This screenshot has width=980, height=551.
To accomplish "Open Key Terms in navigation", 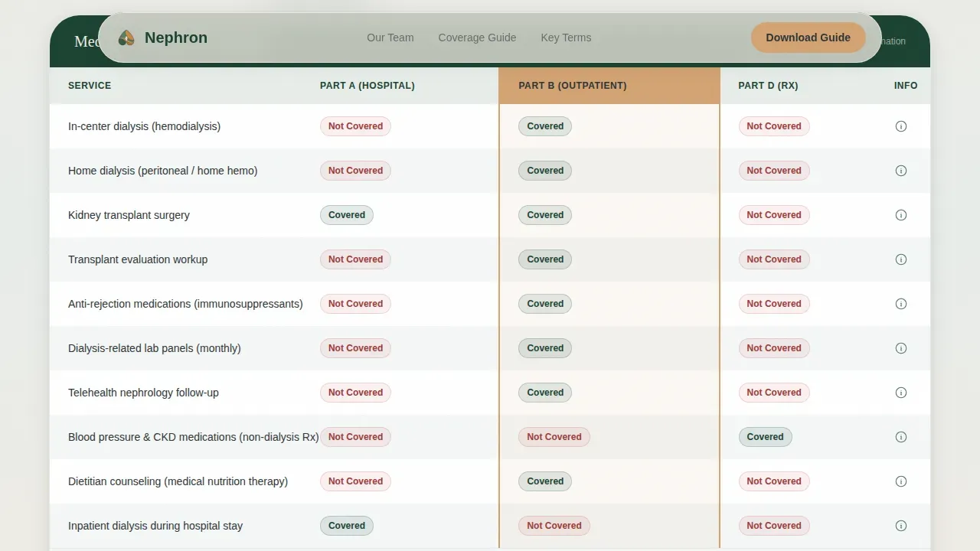I will pos(566,37).
